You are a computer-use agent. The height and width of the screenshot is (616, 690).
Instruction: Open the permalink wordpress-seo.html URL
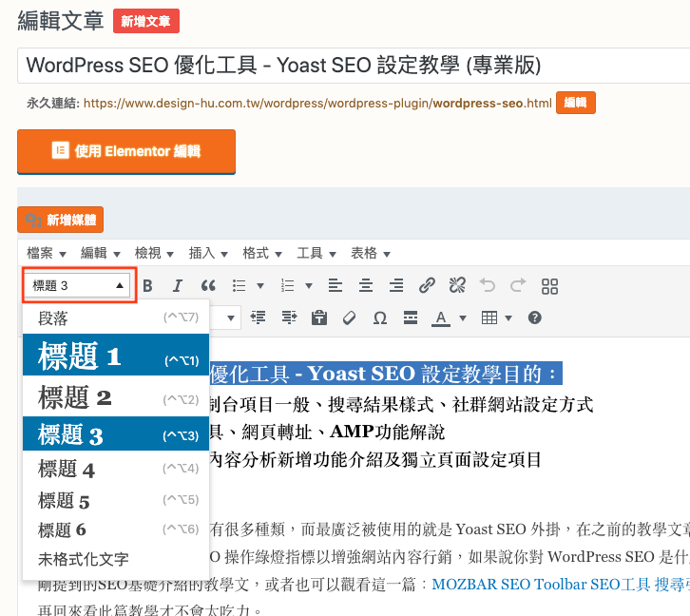(x=317, y=104)
